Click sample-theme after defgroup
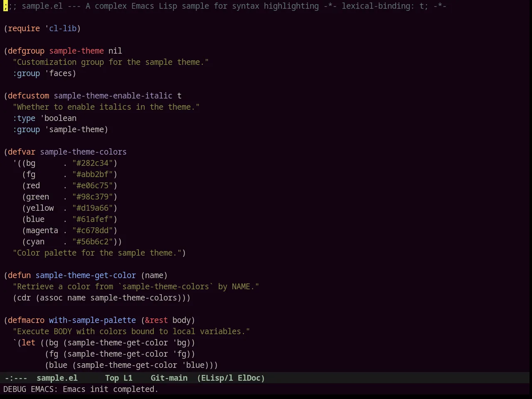The width and height of the screenshot is (532, 399). click(x=76, y=51)
